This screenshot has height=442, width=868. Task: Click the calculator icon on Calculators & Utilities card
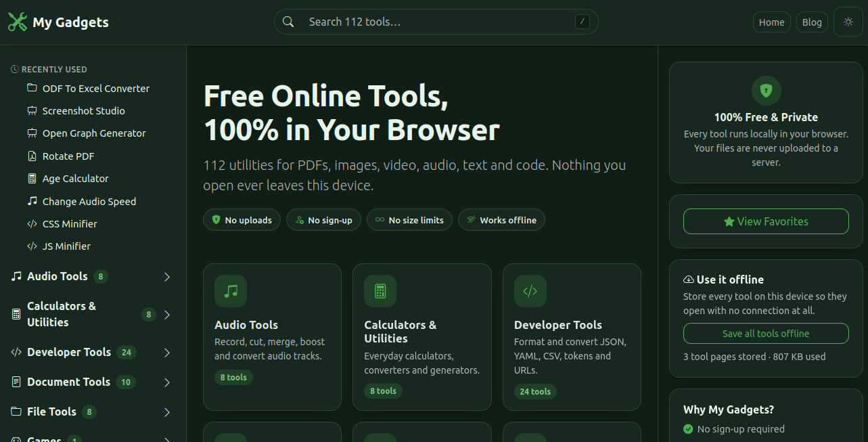pyautogui.click(x=380, y=291)
